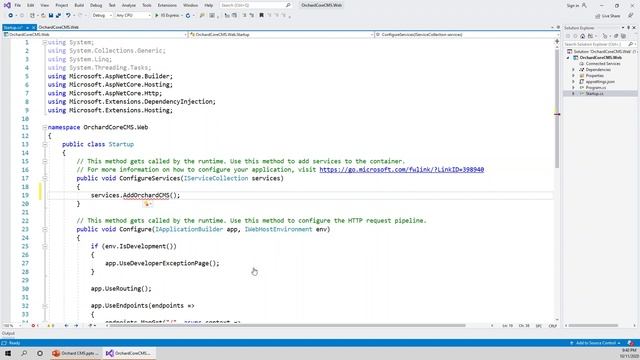Screen dimensions: 640x360
Task: Open the go.microsoft.com fwlink hyperlink
Action: click(402, 170)
